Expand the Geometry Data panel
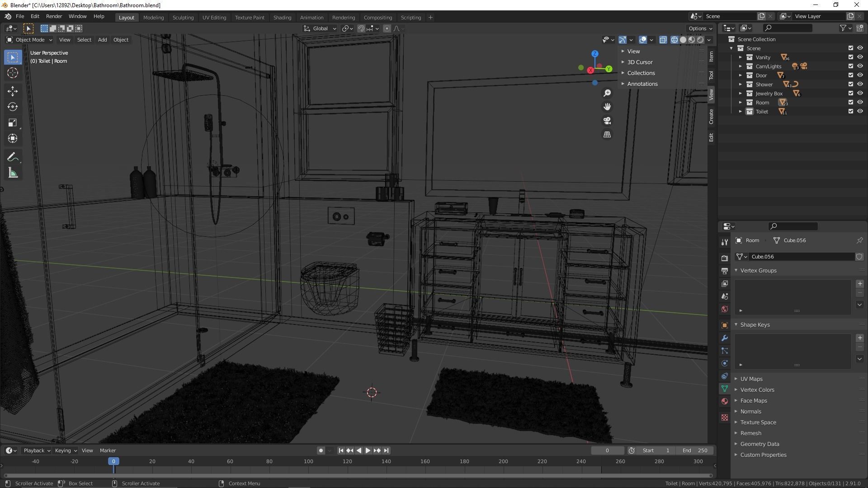This screenshot has height=488, width=868. pos(759,444)
